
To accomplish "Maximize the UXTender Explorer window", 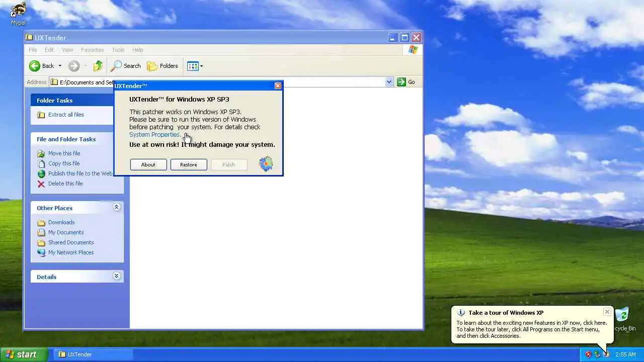I will [405, 38].
